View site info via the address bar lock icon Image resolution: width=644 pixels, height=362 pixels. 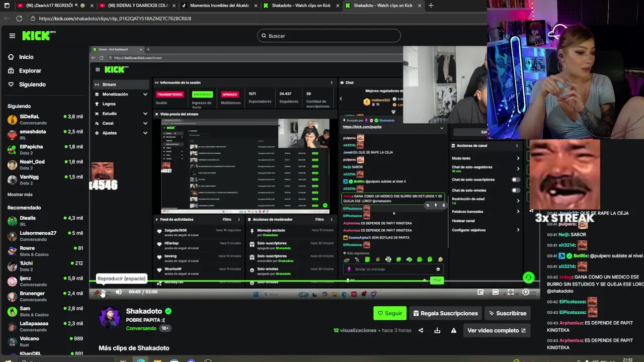(x=33, y=19)
